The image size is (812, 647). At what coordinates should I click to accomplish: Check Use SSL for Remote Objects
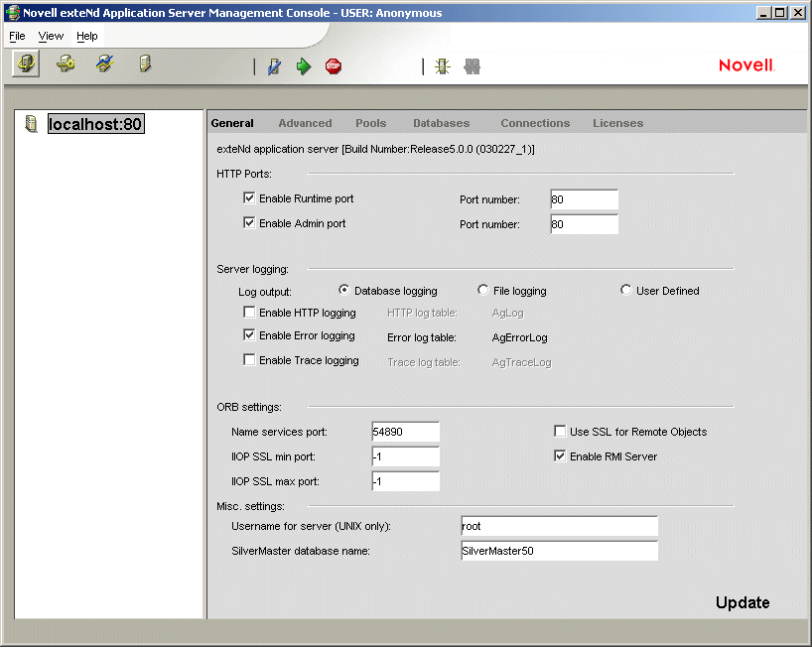(560, 431)
